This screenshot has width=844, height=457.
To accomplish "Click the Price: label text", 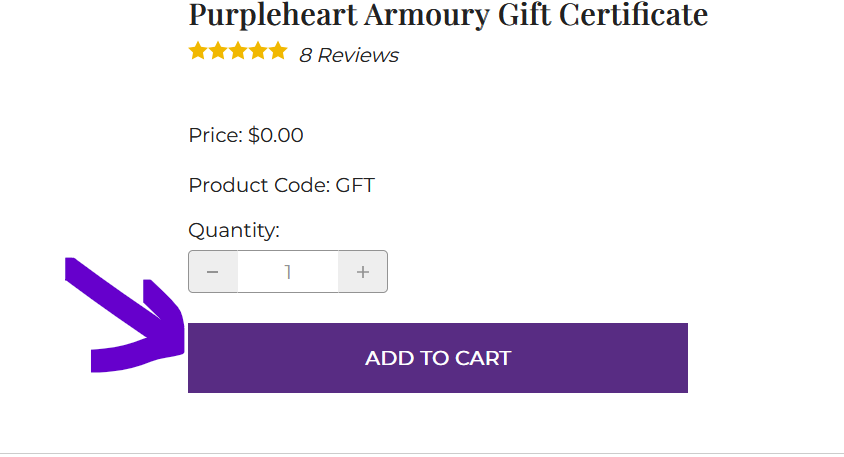I will pos(216,135).
